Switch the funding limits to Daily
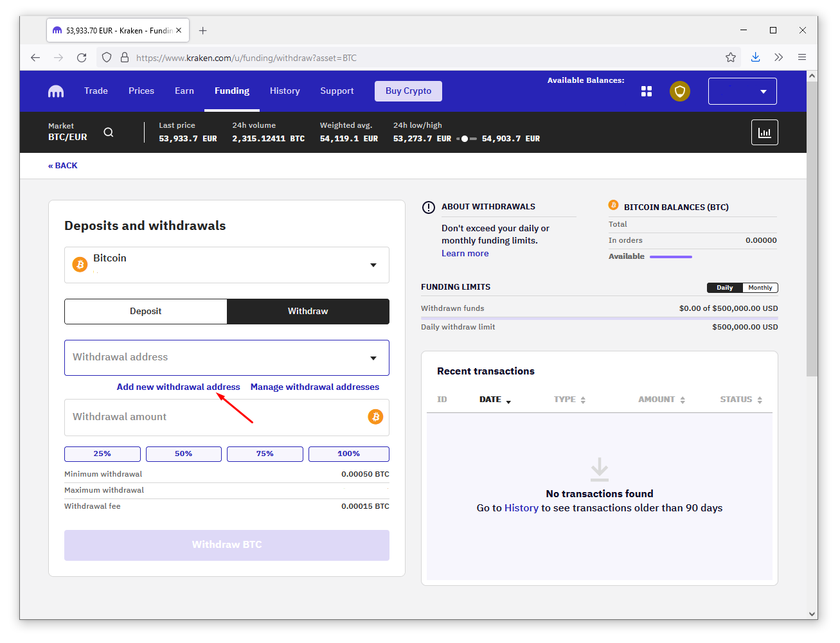The width and height of the screenshot is (840, 643). click(725, 288)
